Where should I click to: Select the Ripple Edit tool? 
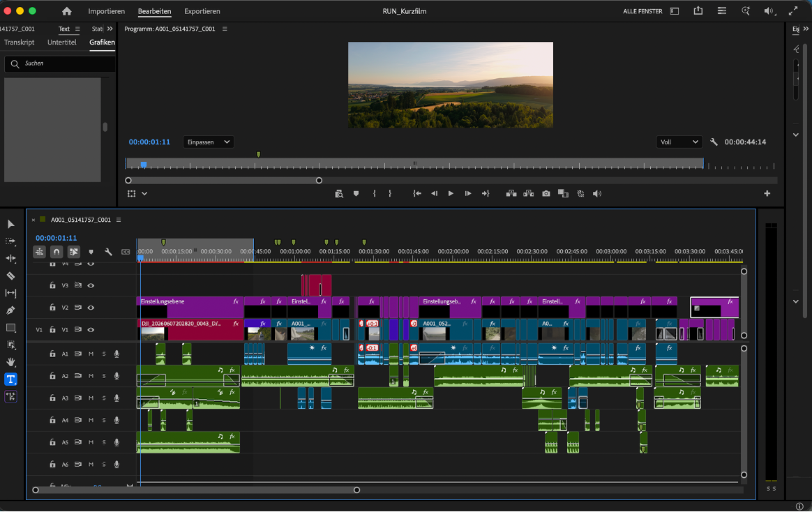10,258
